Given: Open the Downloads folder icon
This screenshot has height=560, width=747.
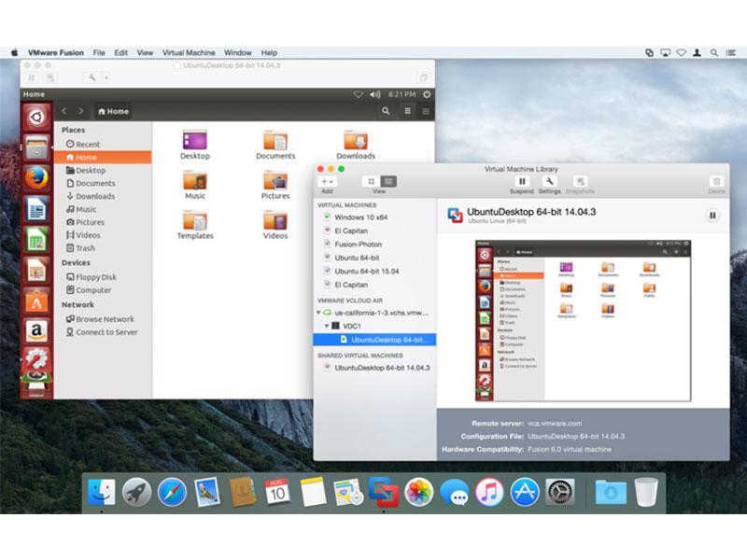Looking at the screenshot, I should [356, 145].
